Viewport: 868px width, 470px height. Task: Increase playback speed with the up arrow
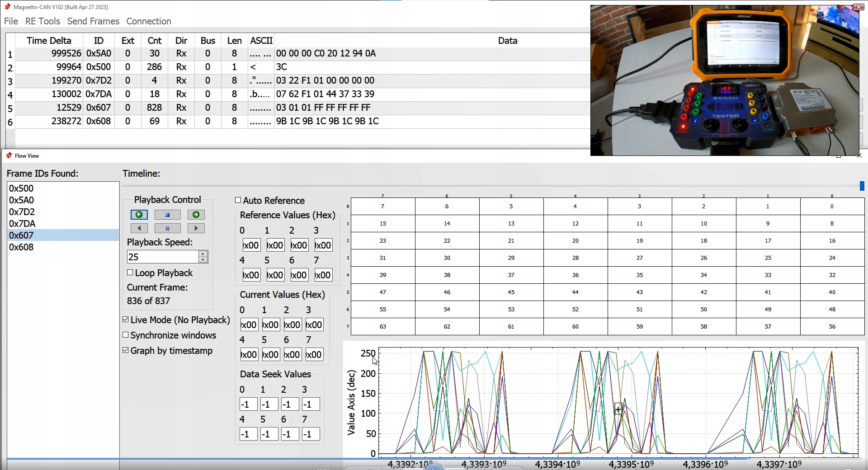pos(203,254)
